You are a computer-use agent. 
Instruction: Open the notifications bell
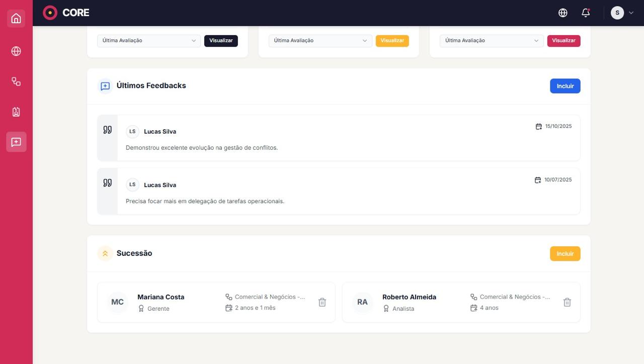click(x=585, y=13)
